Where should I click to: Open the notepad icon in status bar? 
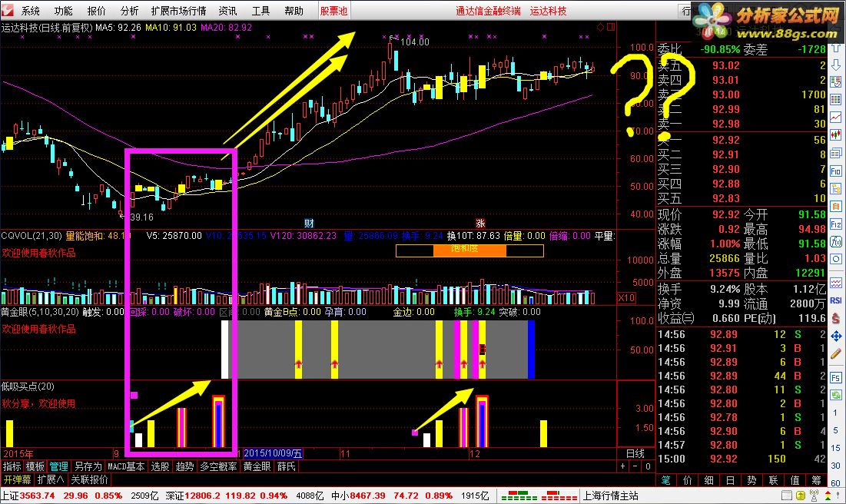787,496
